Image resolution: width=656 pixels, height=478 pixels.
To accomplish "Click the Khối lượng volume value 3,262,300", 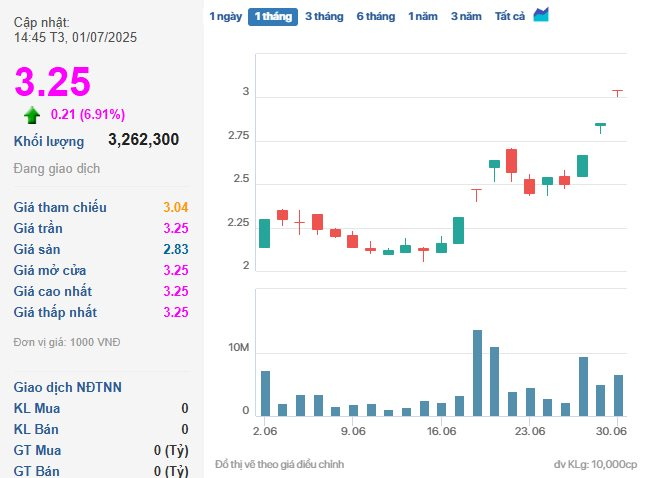I will point(143,140).
